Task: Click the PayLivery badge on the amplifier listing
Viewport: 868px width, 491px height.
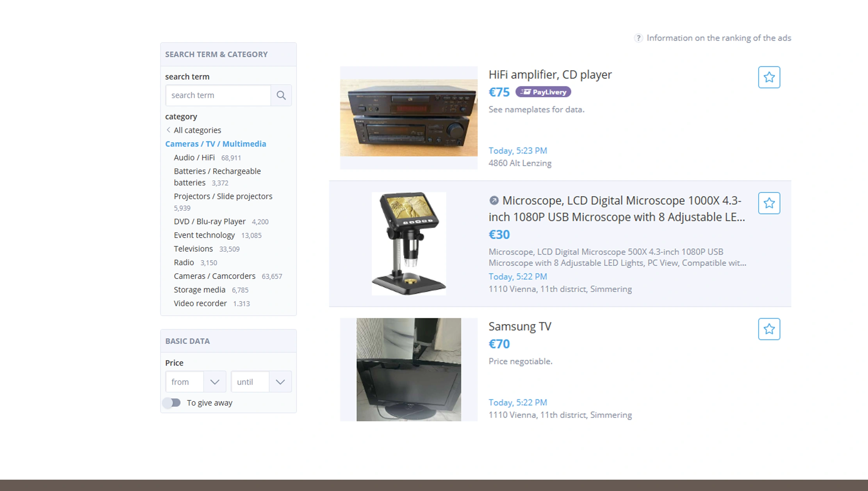Action: point(544,92)
